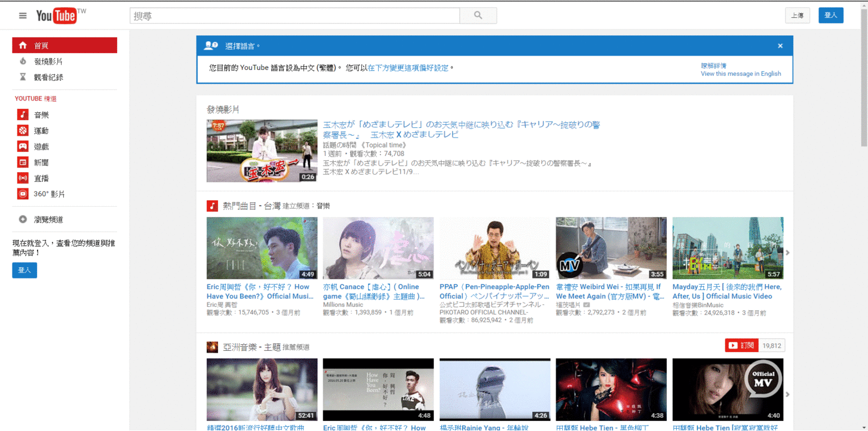Viewport: 868px width, 431px height.
Task: Click the 話題の時間 《Topical time》 channel name
Action: (x=364, y=145)
